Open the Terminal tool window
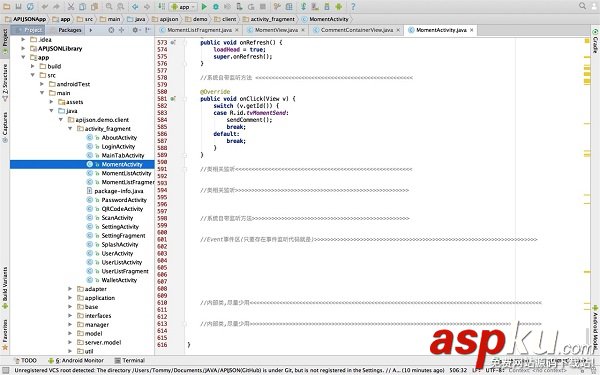Image resolution: width=600 pixels, height=375 pixels. pyautogui.click(x=130, y=360)
